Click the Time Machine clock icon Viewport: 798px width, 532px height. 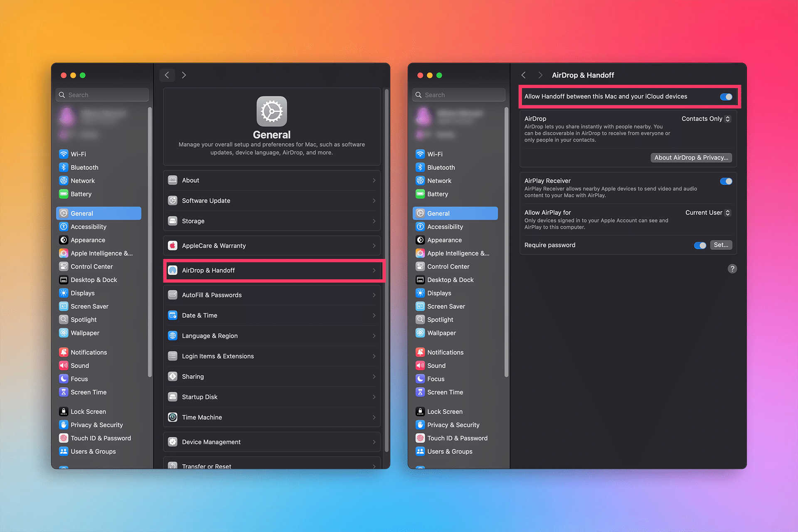(173, 417)
